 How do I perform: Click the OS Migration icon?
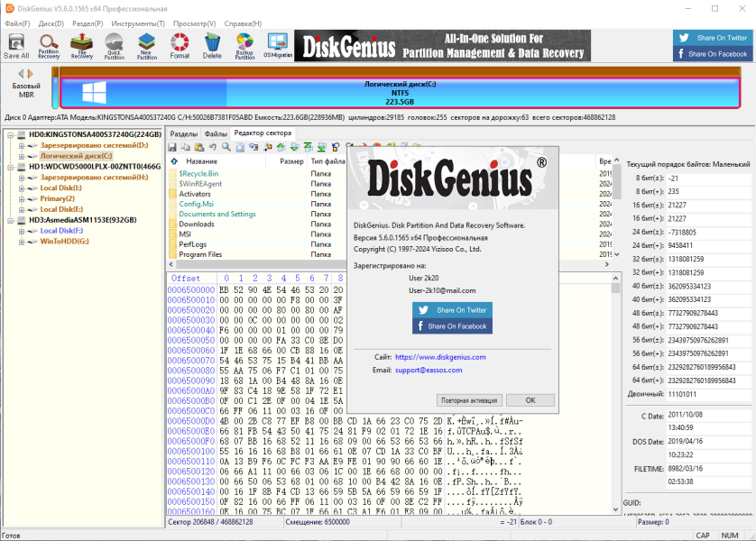coord(278,47)
